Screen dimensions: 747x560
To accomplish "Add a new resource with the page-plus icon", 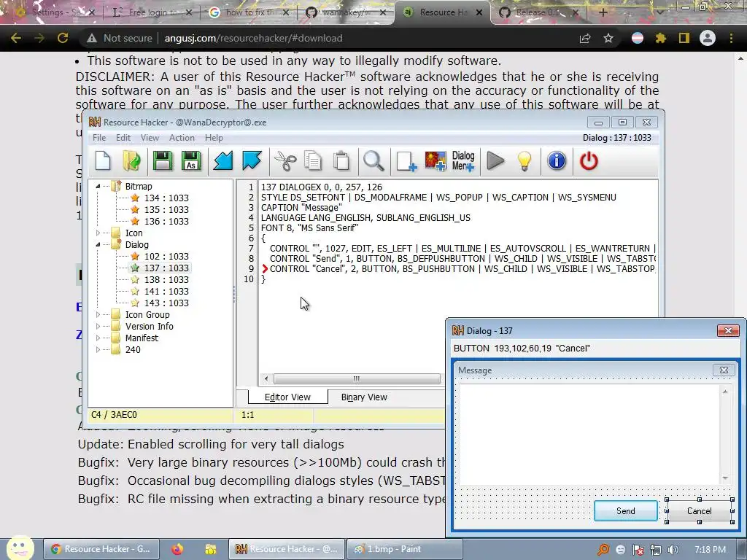I will (x=406, y=161).
